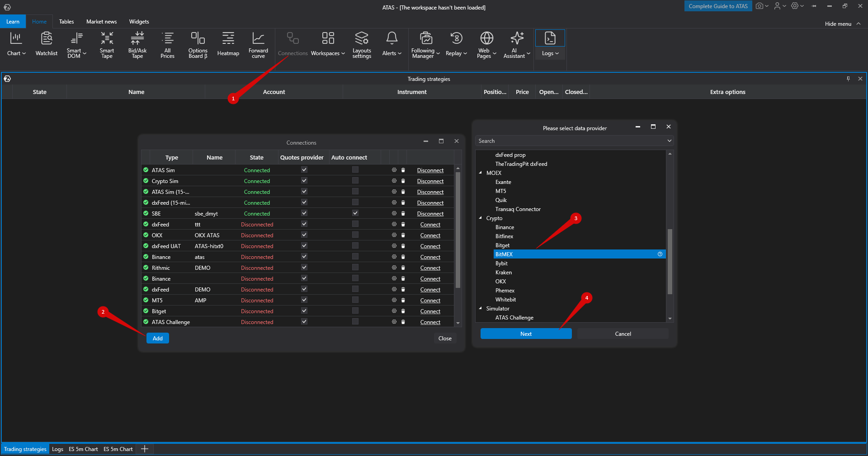Click the scroll-down arrow in provider list
This screenshot has height=456, width=868.
pos(670,319)
